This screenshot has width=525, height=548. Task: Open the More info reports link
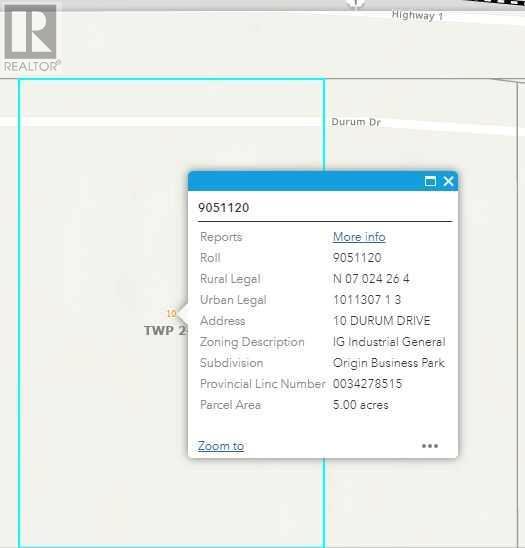359,237
